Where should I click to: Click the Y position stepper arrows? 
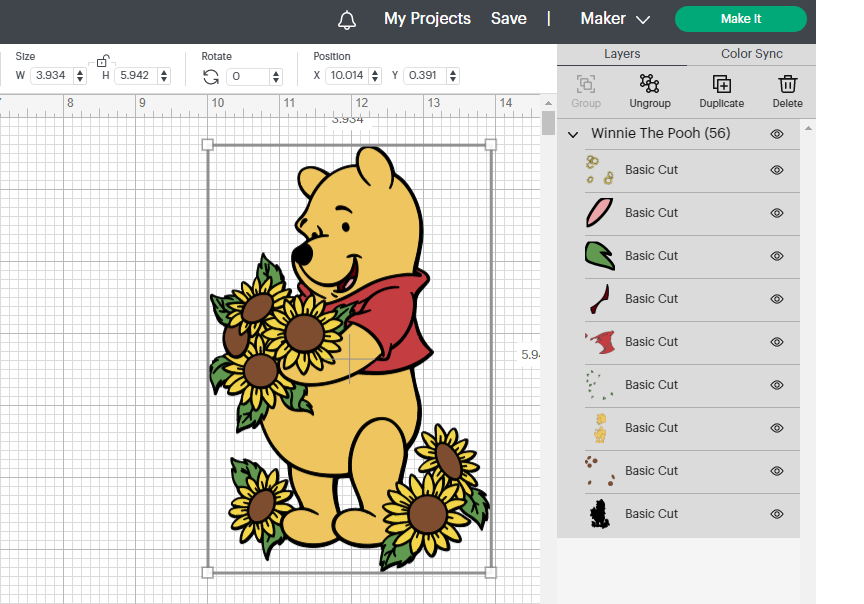453,76
